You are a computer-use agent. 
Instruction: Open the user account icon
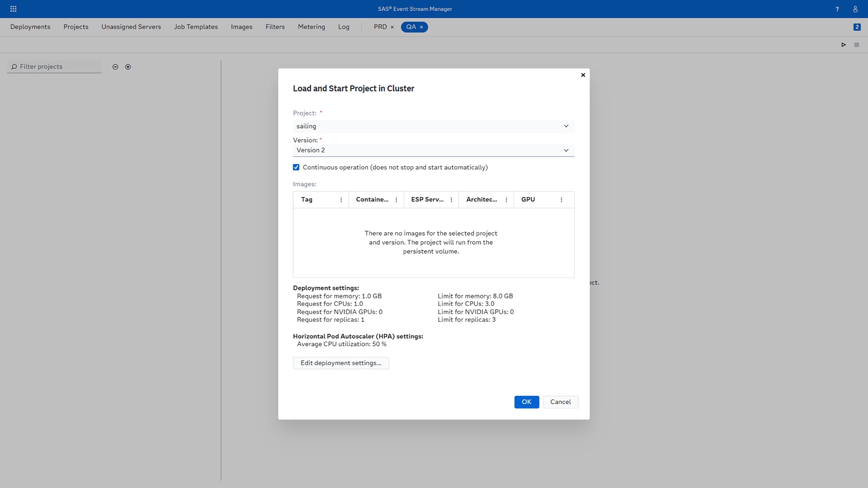(x=855, y=9)
